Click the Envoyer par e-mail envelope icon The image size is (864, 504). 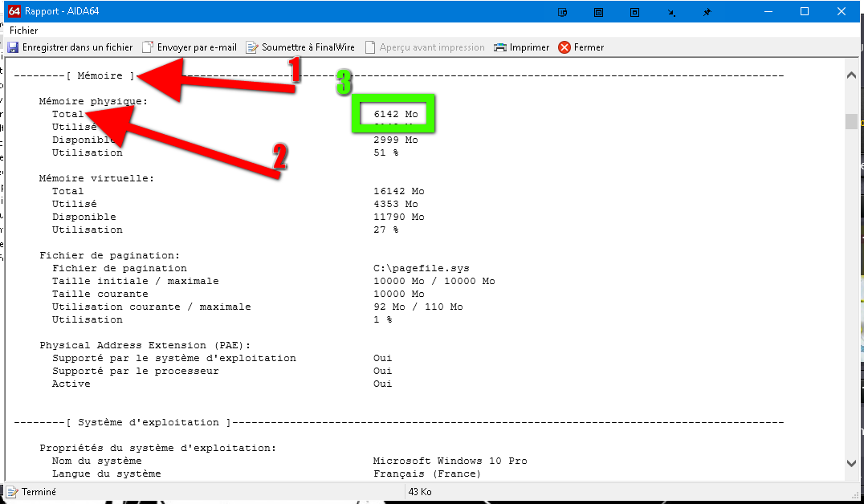click(x=148, y=47)
